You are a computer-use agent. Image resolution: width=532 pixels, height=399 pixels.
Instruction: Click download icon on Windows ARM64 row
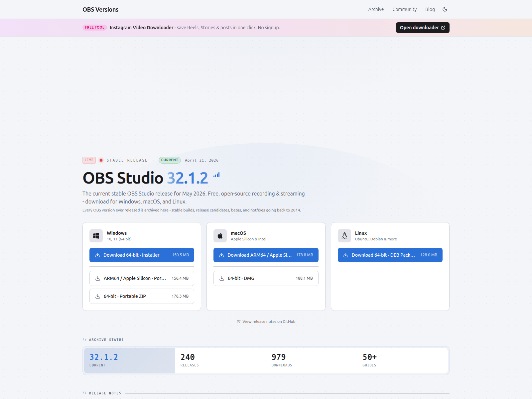[x=98, y=278]
